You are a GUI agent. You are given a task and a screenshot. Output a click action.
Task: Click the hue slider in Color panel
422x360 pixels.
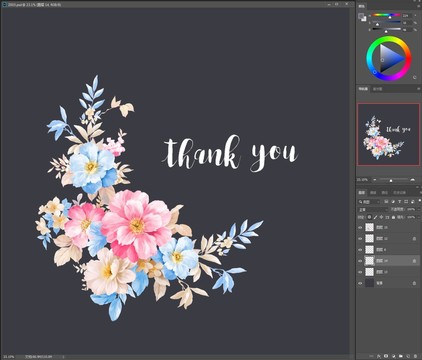point(386,15)
